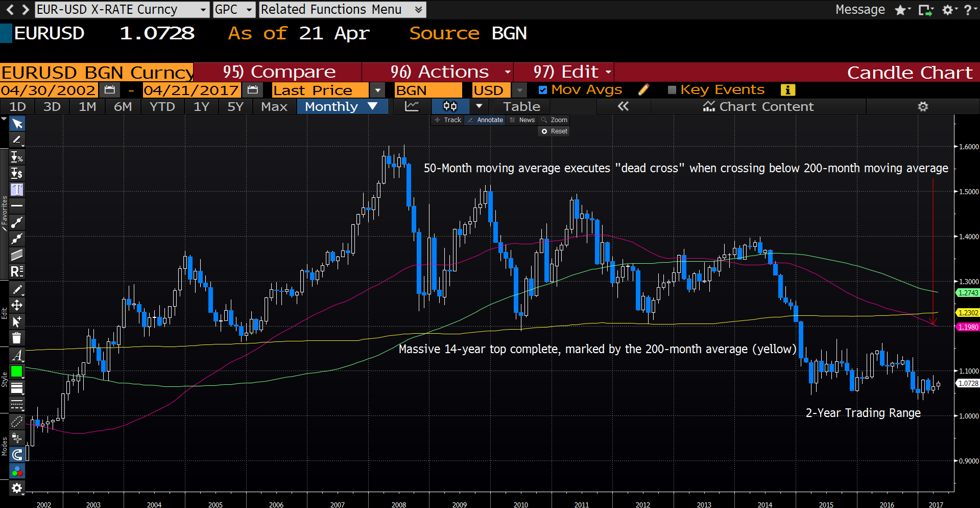Open annotation toolbar gear settings

coord(17,488)
